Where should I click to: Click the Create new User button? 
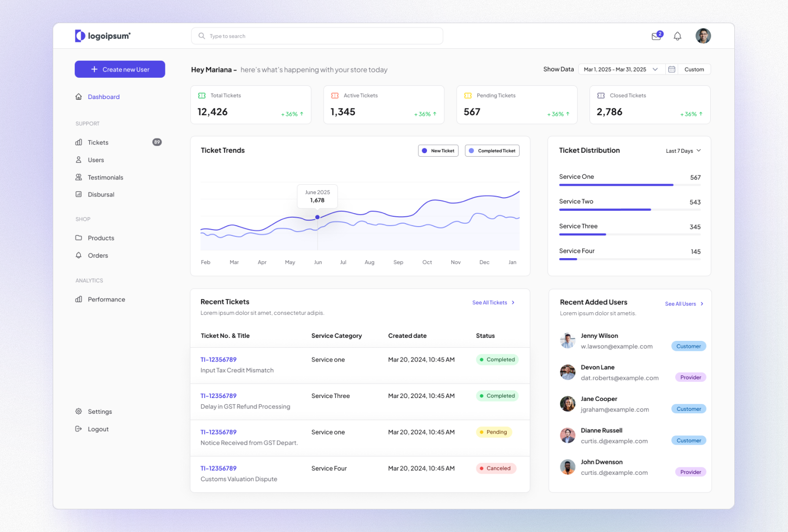pyautogui.click(x=120, y=69)
